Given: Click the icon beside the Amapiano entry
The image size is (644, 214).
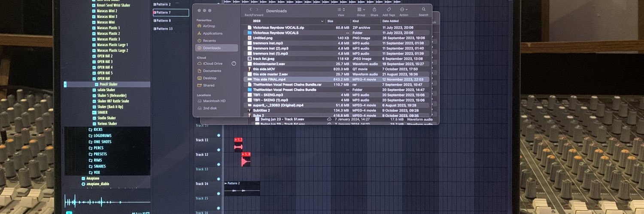Looking at the screenshot, I should tap(83, 178).
